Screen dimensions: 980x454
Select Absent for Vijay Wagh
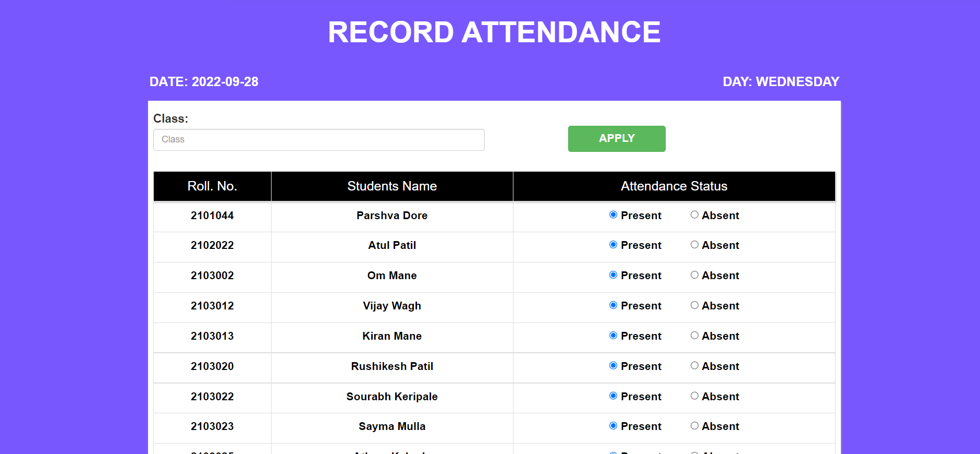pos(694,305)
